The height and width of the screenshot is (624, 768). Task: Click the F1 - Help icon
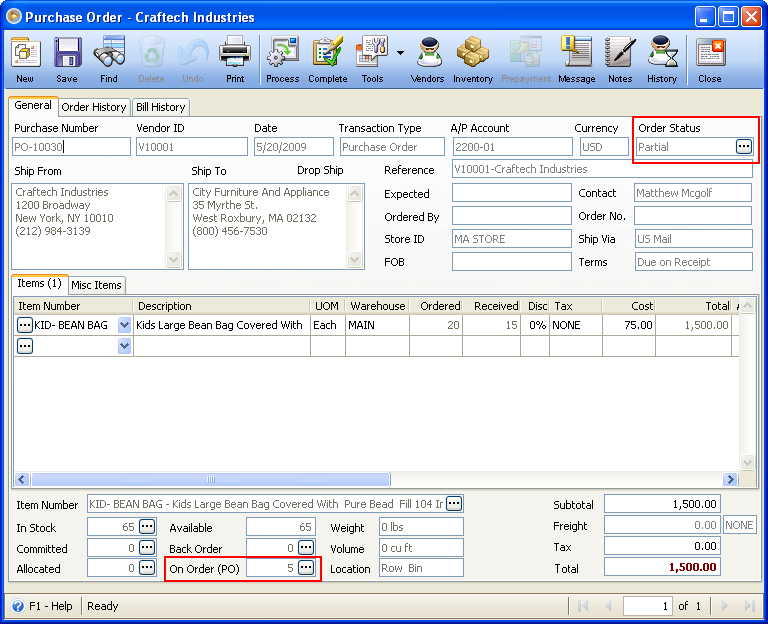pyautogui.click(x=18, y=606)
